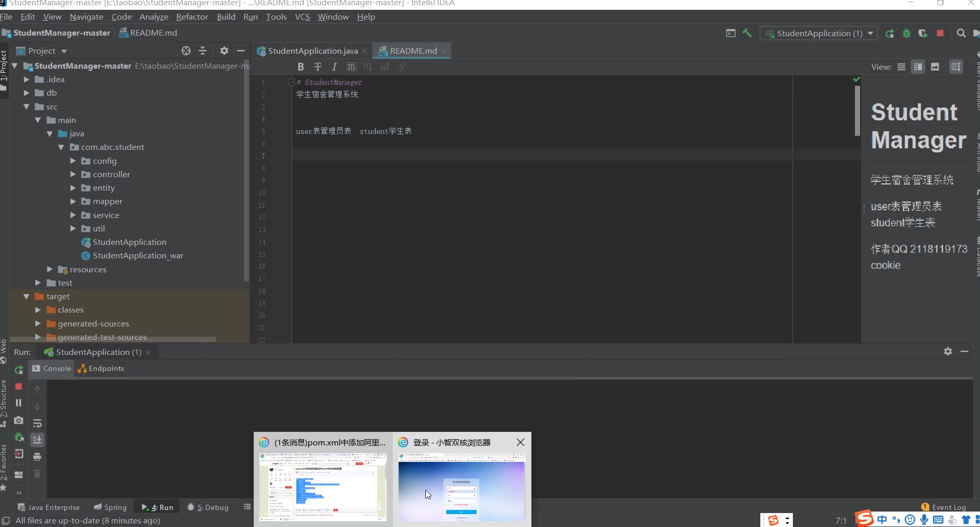Screen dimensions: 980x527
Task: Show editor and preview split view
Action: click(x=918, y=67)
